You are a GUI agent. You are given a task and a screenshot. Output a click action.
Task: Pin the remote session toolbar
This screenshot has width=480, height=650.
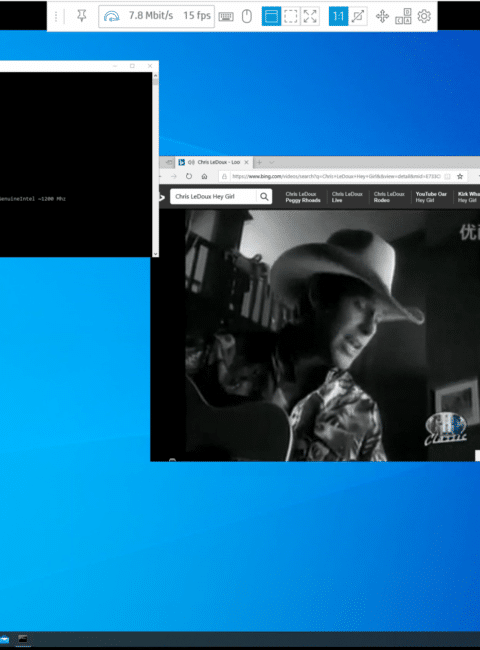coord(82,16)
